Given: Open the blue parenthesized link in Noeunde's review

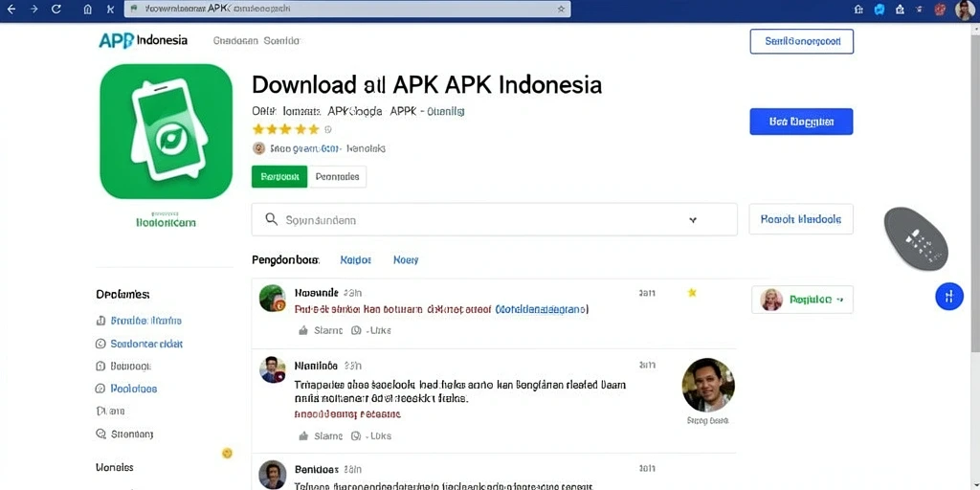Looking at the screenshot, I should click(542, 309).
